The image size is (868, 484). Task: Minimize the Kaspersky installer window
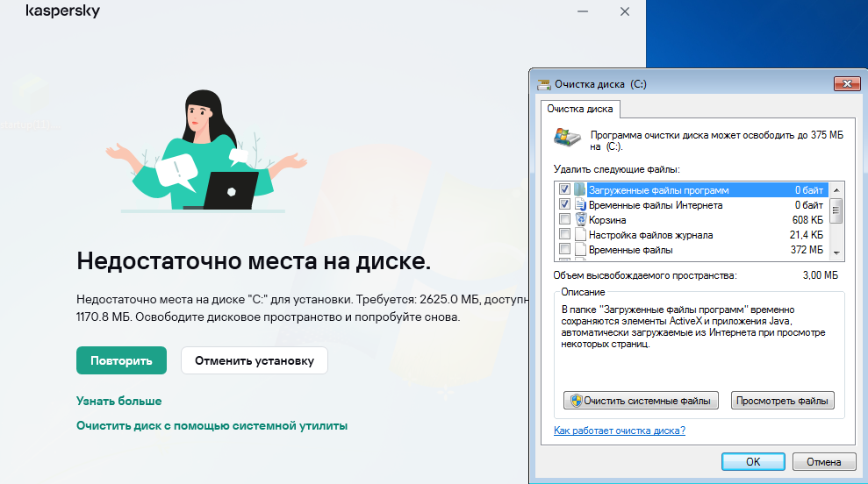coord(583,11)
